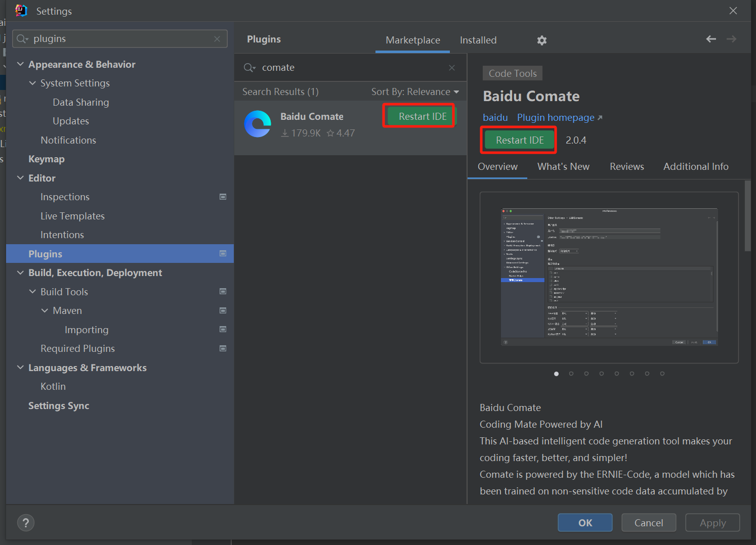Clear the comate marketplace search
The height and width of the screenshot is (545, 756).
tap(452, 68)
